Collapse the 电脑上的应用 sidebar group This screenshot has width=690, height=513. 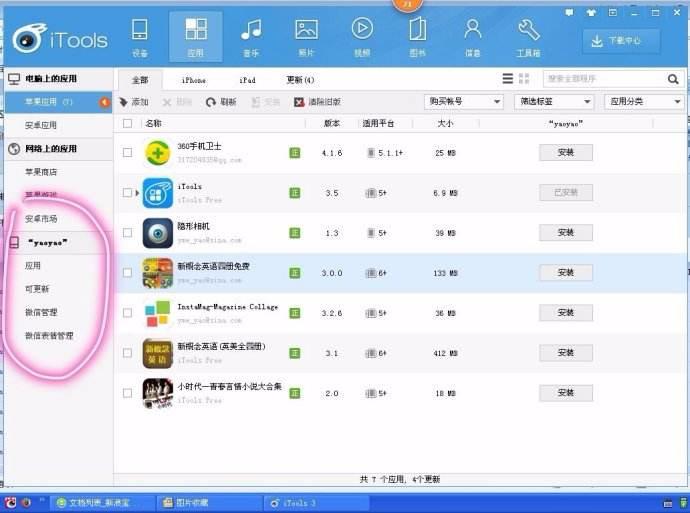coord(58,79)
